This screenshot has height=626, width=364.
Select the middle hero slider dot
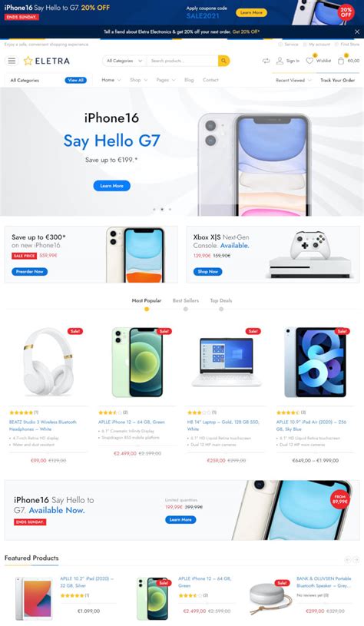pyautogui.click(x=161, y=209)
